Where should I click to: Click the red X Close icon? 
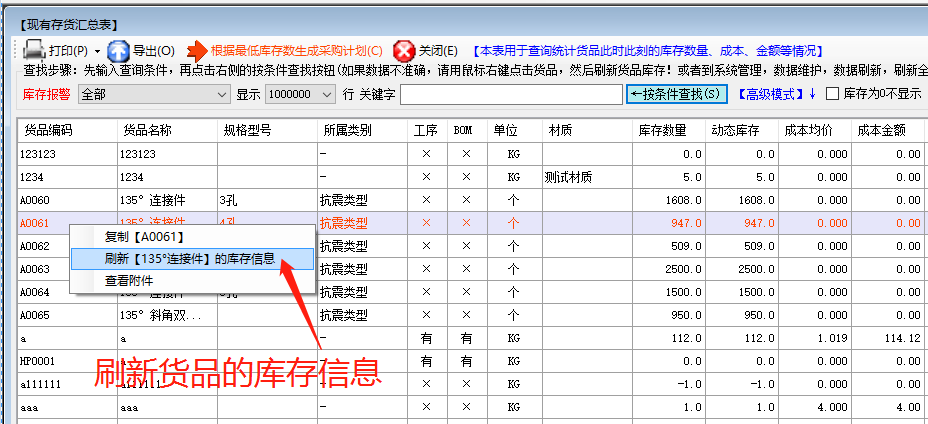(404, 51)
